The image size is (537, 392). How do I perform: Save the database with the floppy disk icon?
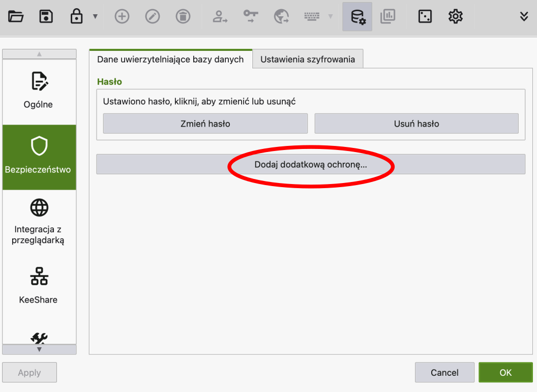pyautogui.click(x=46, y=17)
